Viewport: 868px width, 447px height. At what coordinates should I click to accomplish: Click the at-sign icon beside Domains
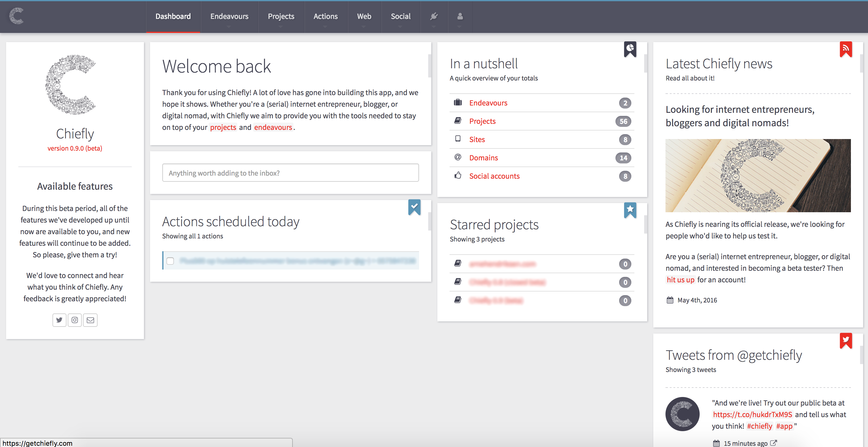pyautogui.click(x=457, y=157)
